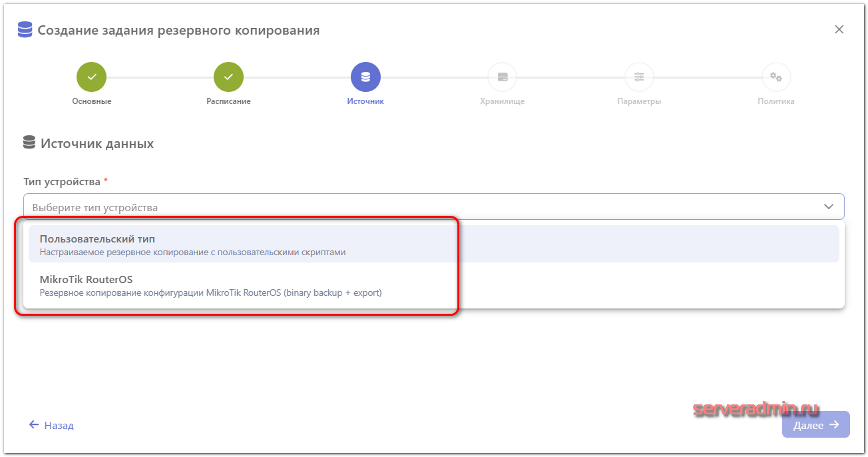Click the Хранилище step storage icon

[503, 77]
